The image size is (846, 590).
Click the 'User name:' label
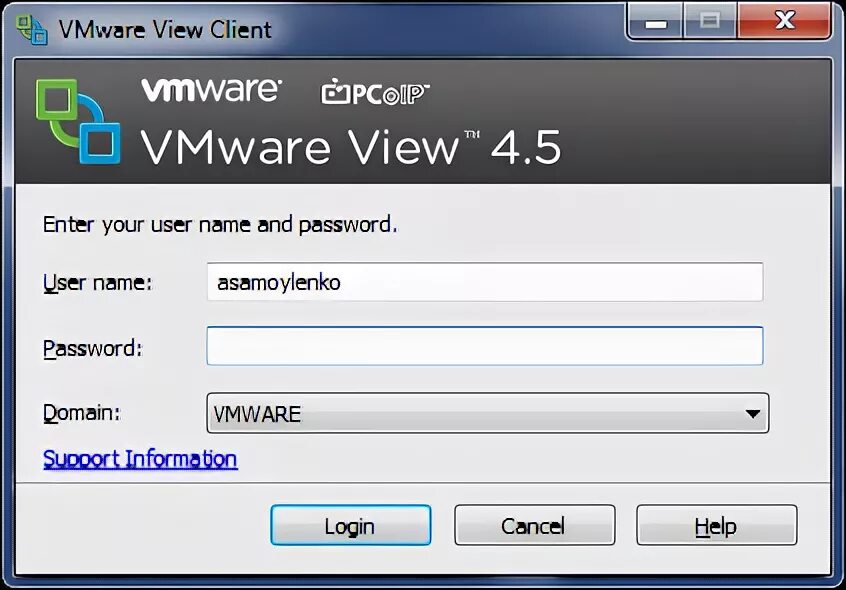[x=98, y=283]
